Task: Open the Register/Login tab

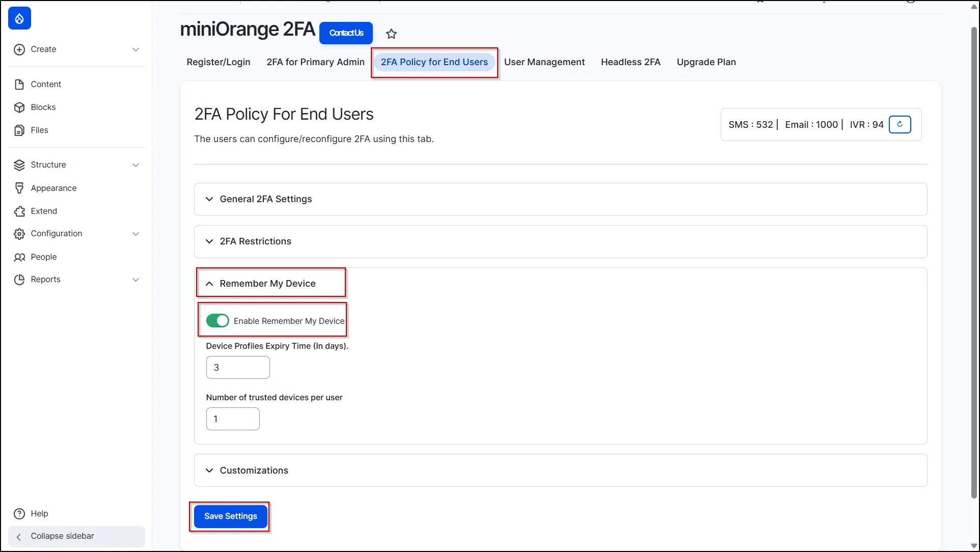Action: click(219, 62)
